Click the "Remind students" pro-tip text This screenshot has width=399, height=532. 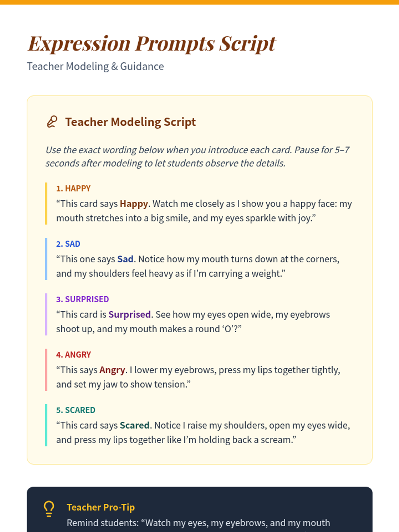198,523
